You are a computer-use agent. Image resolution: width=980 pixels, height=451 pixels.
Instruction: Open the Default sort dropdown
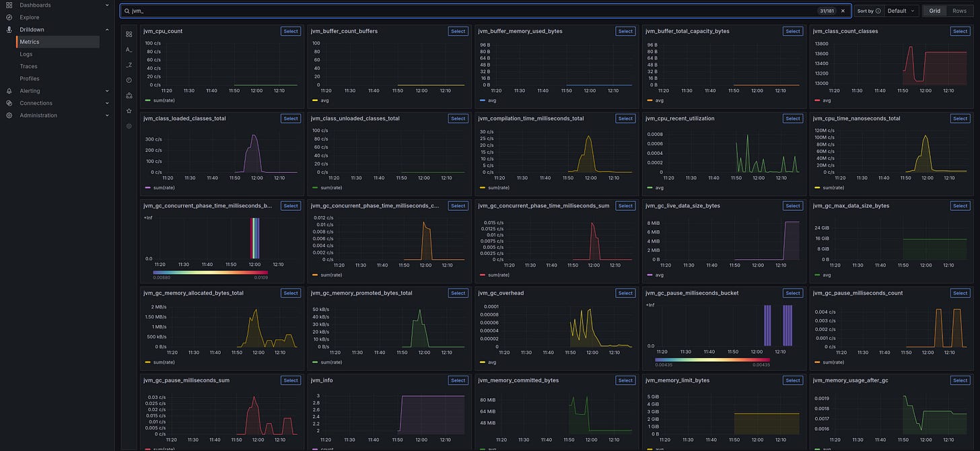900,11
